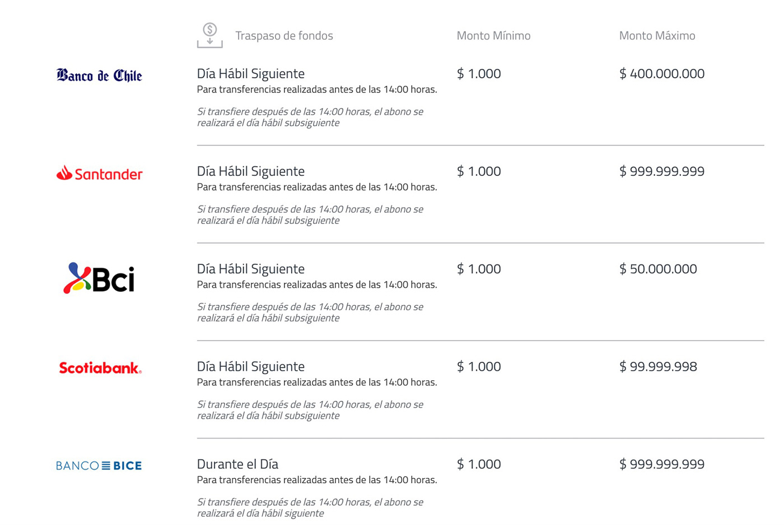The height and width of the screenshot is (532, 784).
Task: Select Scotiabank's Día Hábil Siguiente title
Action: click(x=251, y=367)
